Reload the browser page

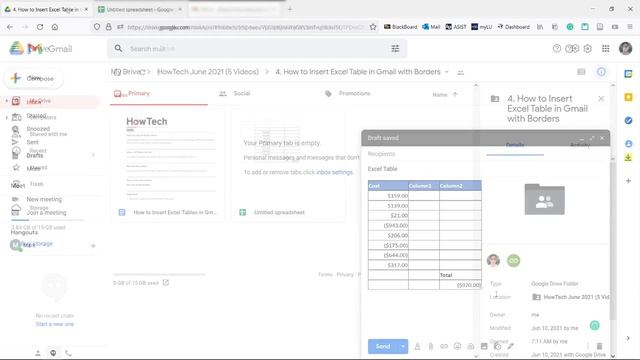[x=40, y=27]
